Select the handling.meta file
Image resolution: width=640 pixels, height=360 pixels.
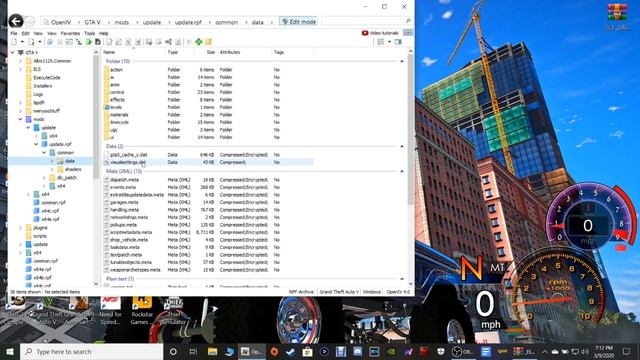pyautogui.click(x=208, y=210)
